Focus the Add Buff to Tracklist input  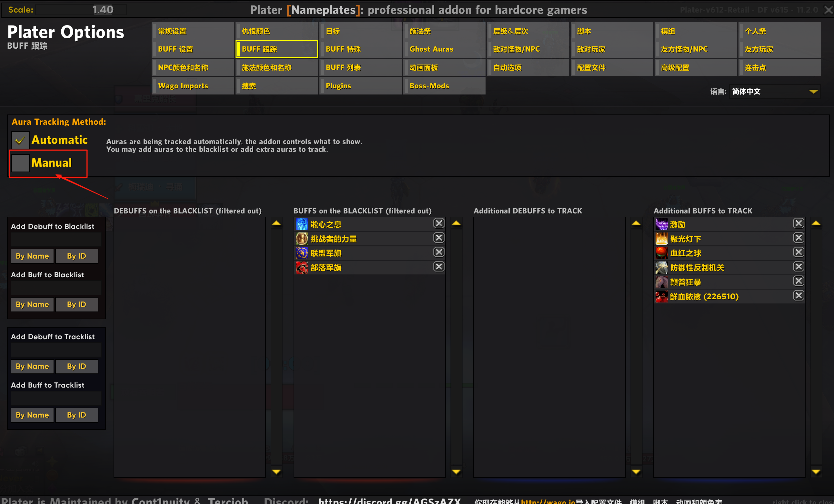tap(56, 399)
